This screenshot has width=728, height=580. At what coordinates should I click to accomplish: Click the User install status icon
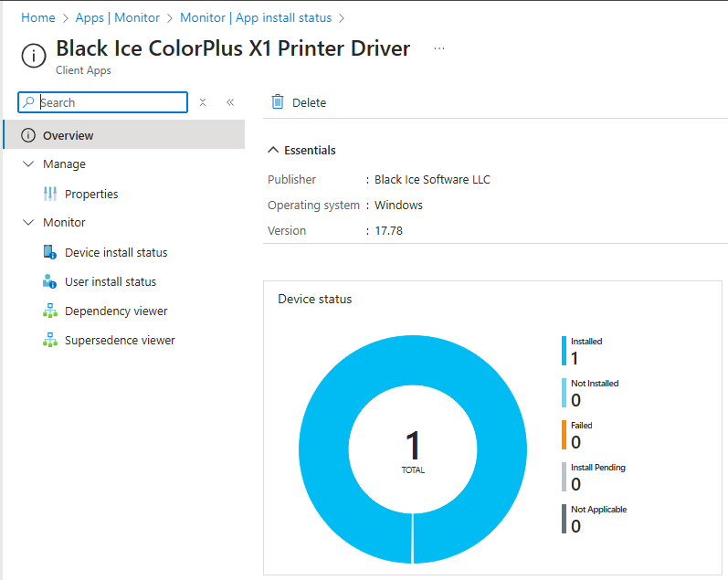pos(49,281)
